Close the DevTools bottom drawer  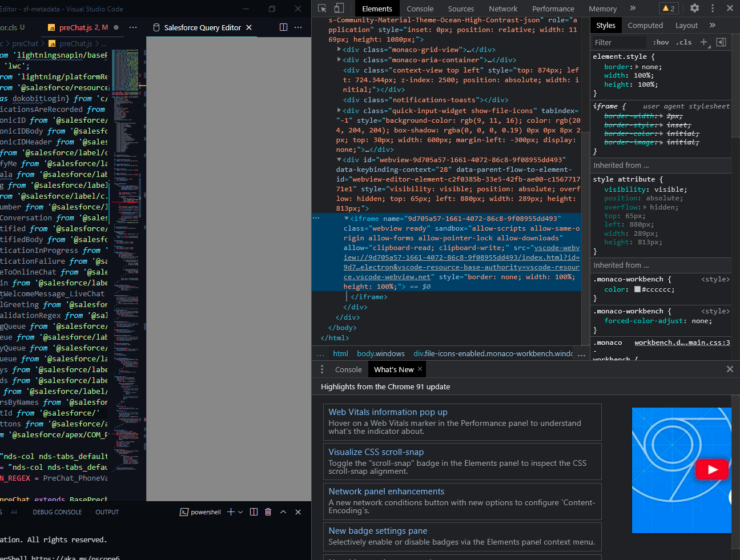click(730, 369)
